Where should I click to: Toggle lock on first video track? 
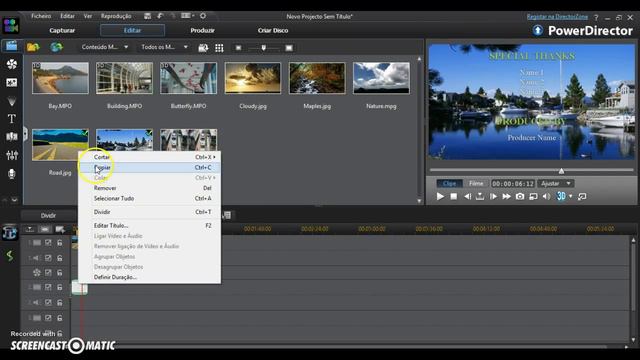coord(60,243)
